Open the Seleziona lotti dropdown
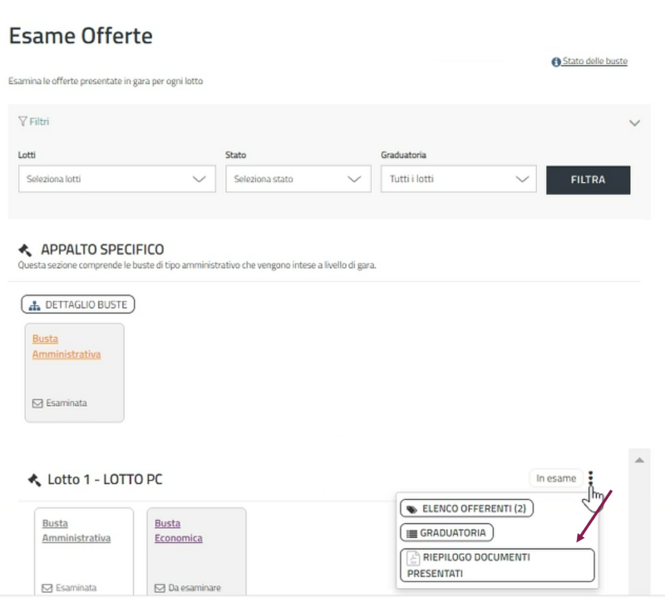This screenshot has width=665, height=600. click(x=116, y=179)
